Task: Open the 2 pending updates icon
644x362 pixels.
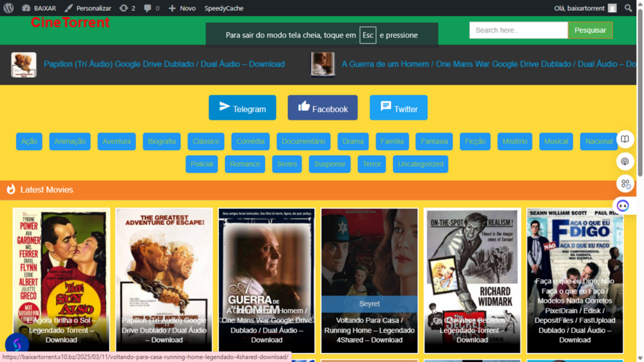Action: (128, 8)
